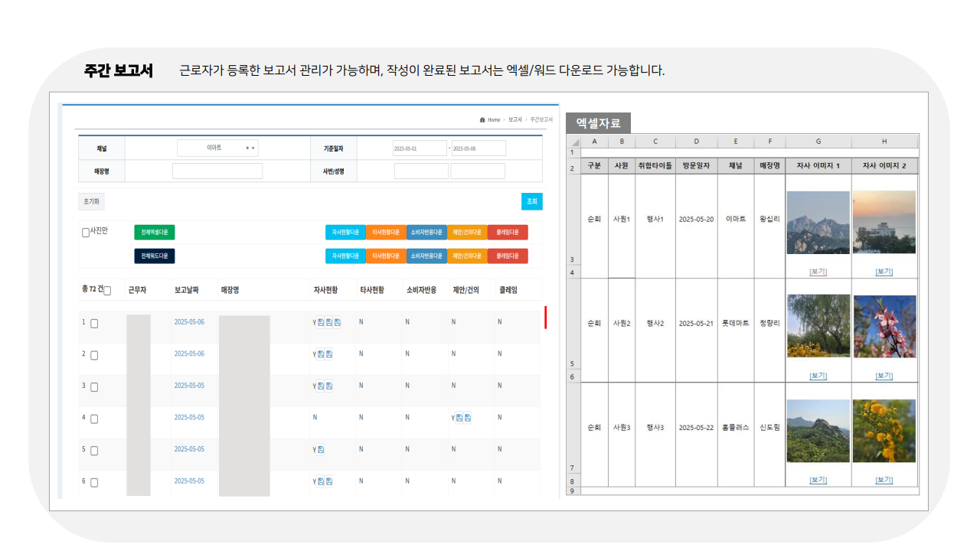Click the document icon in row 5 자사현황 column
The width and height of the screenshot is (980, 551).
tap(321, 449)
